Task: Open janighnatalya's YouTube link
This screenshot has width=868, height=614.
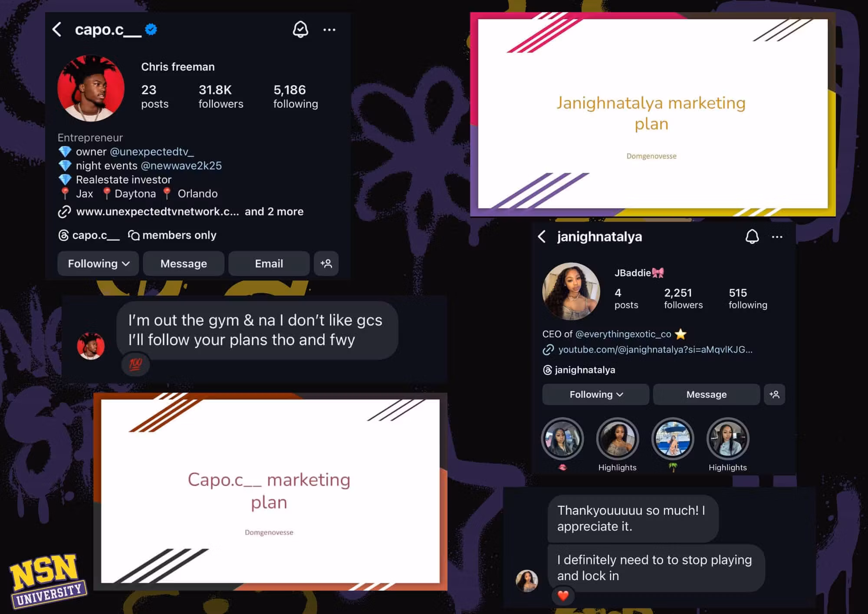Action: 655,350
